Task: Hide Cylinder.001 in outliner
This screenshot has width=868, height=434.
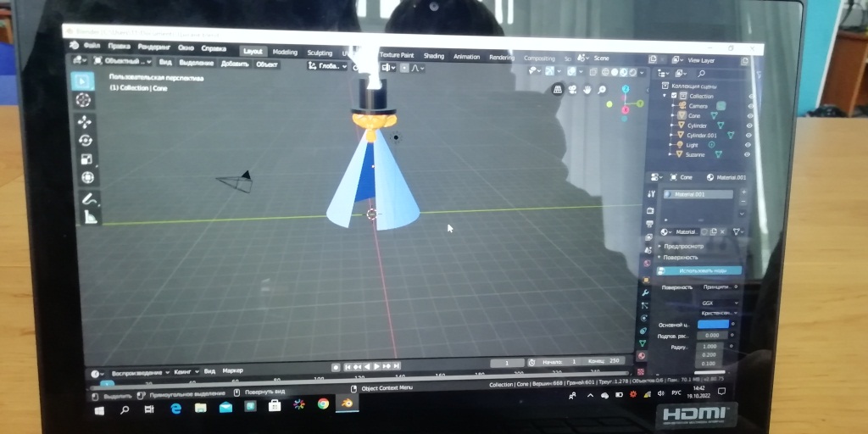Action: (x=749, y=135)
